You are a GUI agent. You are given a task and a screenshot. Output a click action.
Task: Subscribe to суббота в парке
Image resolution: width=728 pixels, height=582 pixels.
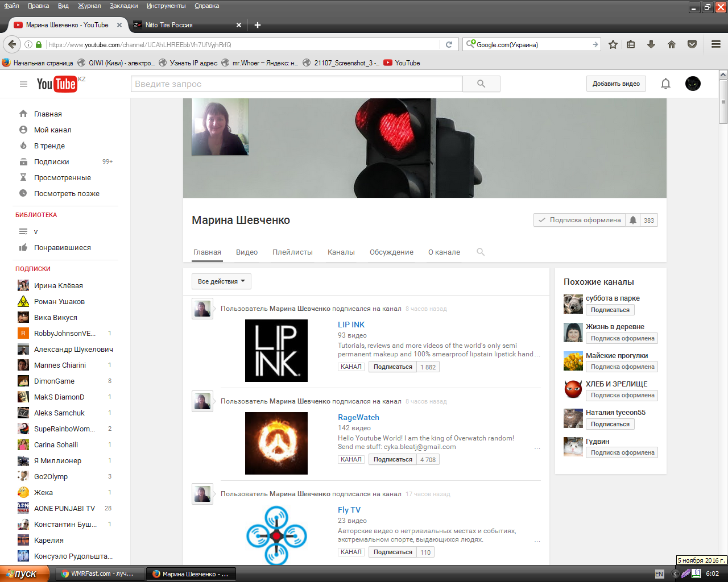tap(610, 310)
